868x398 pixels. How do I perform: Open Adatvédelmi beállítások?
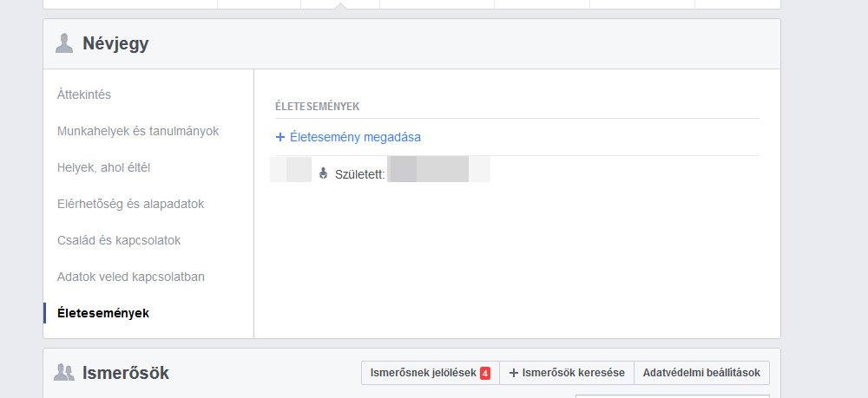pyautogui.click(x=701, y=373)
